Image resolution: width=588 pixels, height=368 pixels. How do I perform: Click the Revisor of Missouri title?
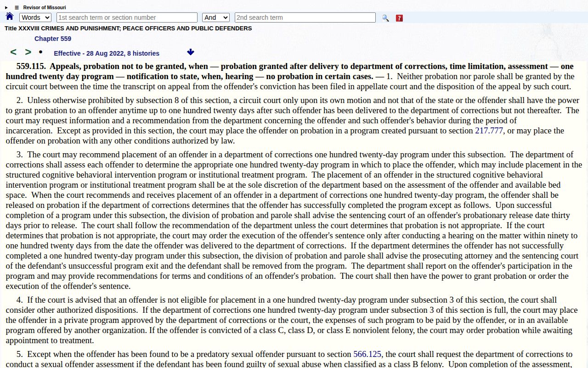click(x=45, y=7)
